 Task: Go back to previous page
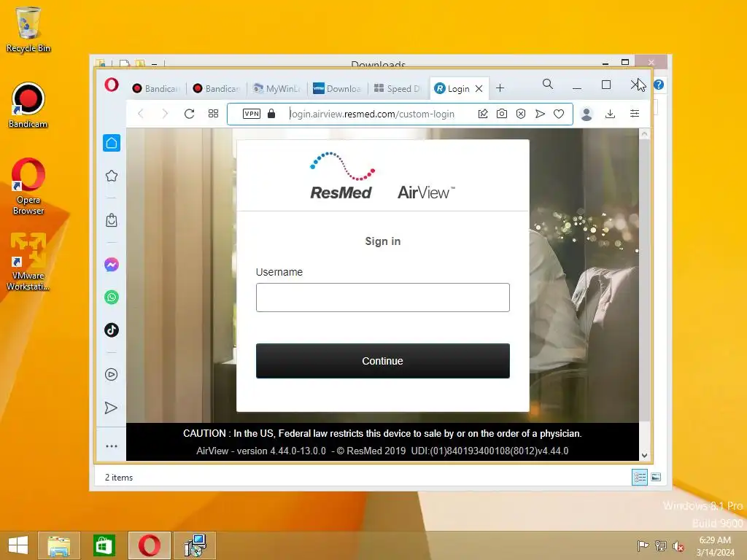point(141,114)
